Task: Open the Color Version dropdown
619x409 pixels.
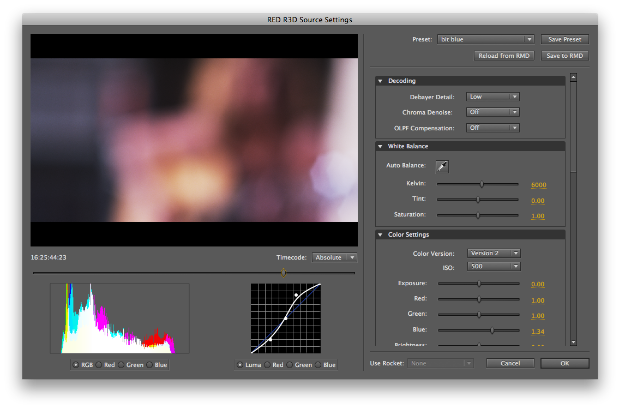Action: click(494, 253)
